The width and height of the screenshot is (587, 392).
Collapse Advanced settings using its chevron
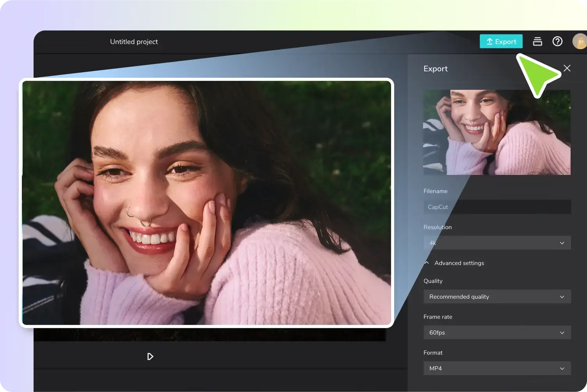pos(427,263)
